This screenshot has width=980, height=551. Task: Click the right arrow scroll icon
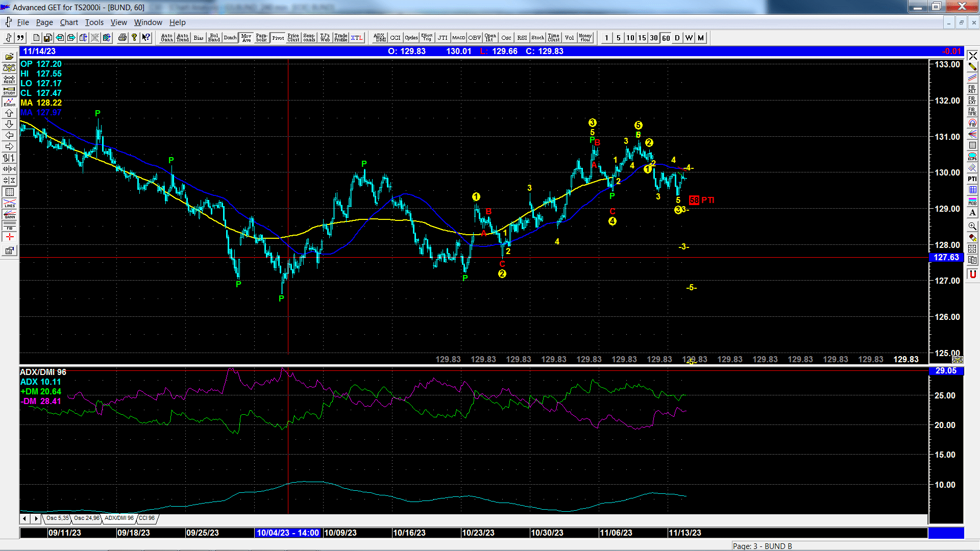coord(9,146)
